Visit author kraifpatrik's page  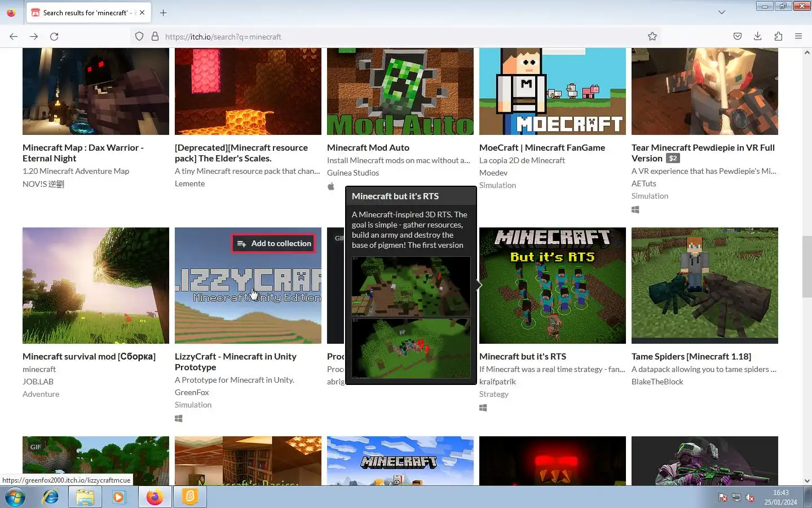(x=497, y=382)
